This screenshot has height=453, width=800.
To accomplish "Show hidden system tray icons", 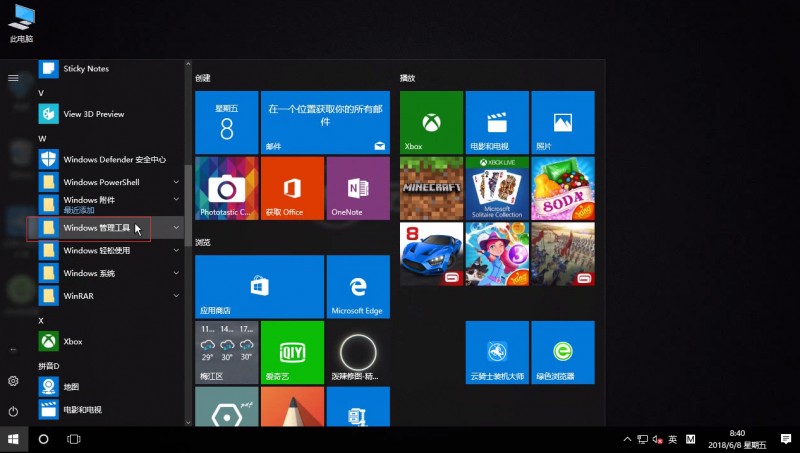I will coord(628,439).
